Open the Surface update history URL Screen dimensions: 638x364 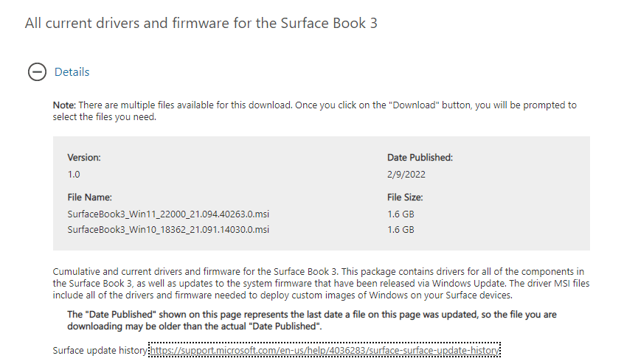[325, 350]
